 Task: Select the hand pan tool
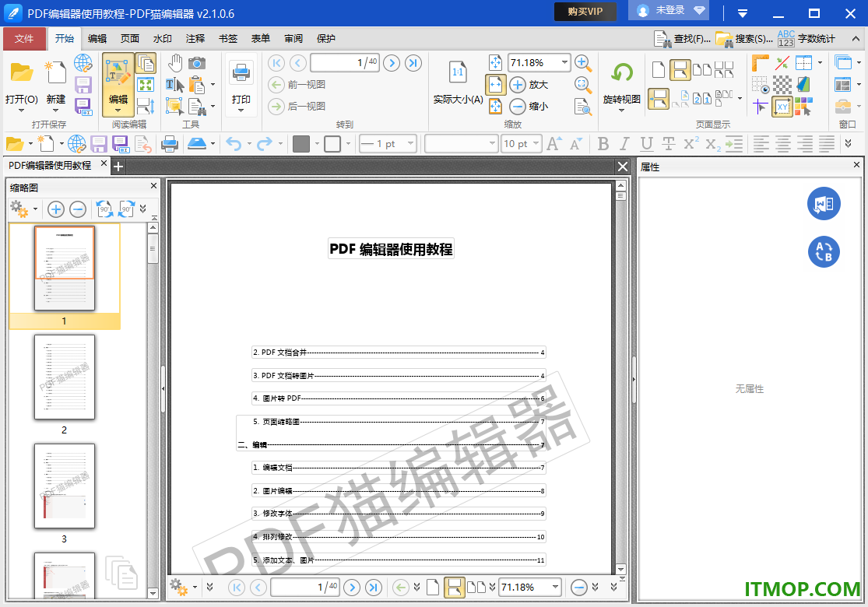(x=175, y=63)
